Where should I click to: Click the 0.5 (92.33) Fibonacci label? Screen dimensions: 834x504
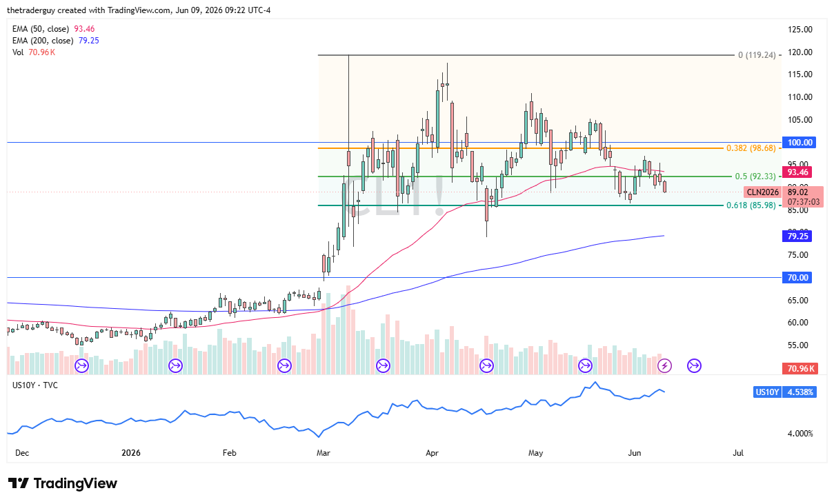[756, 177]
